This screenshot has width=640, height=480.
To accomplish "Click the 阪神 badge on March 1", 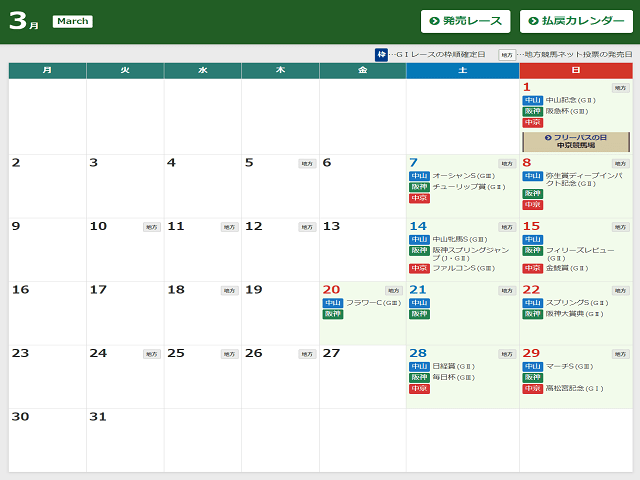I will (533, 111).
